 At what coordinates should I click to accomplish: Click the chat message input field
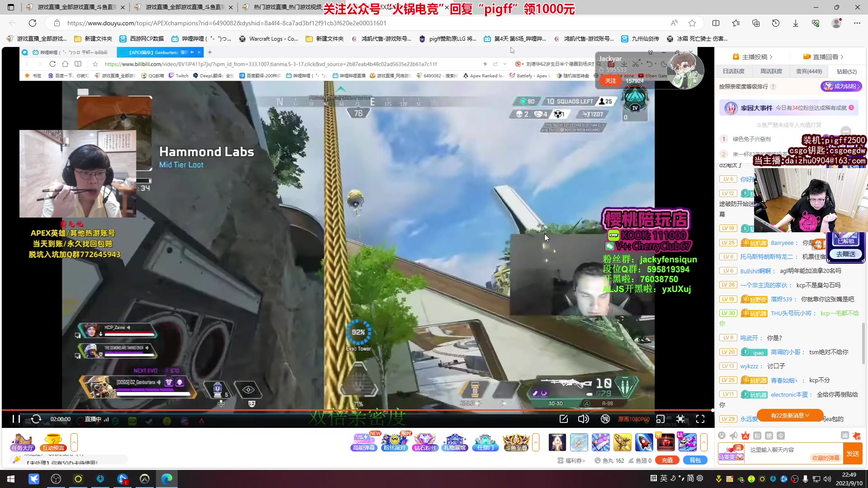(793, 450)
